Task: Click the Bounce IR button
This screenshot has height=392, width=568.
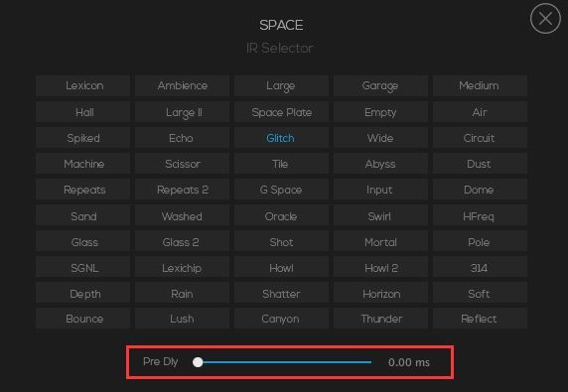Action: [x=83, y=319]
